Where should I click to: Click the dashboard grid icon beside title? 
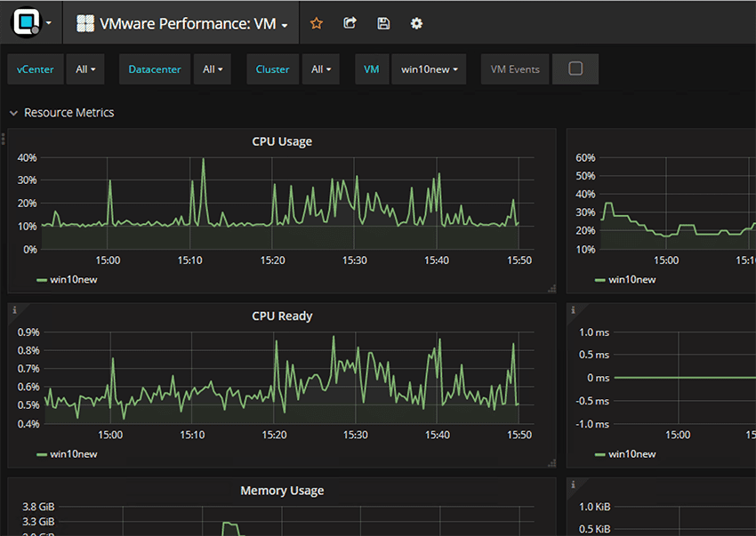coord(85,23)
